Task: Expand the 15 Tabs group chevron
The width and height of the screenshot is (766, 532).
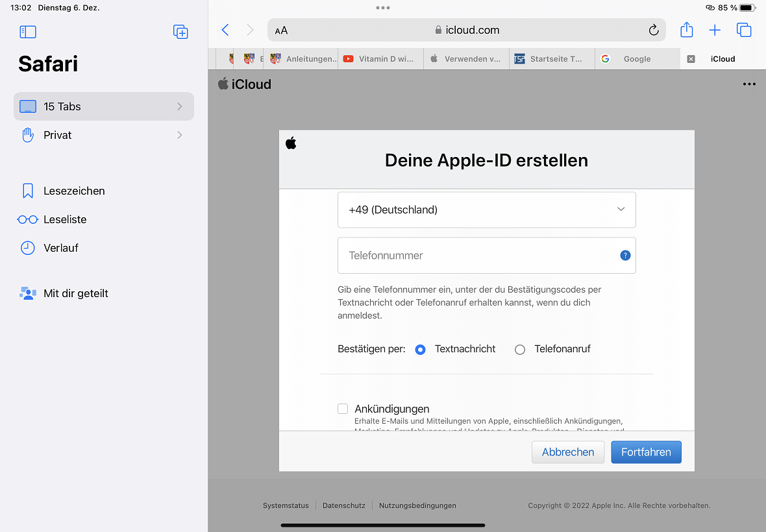Action: (180, 106)
